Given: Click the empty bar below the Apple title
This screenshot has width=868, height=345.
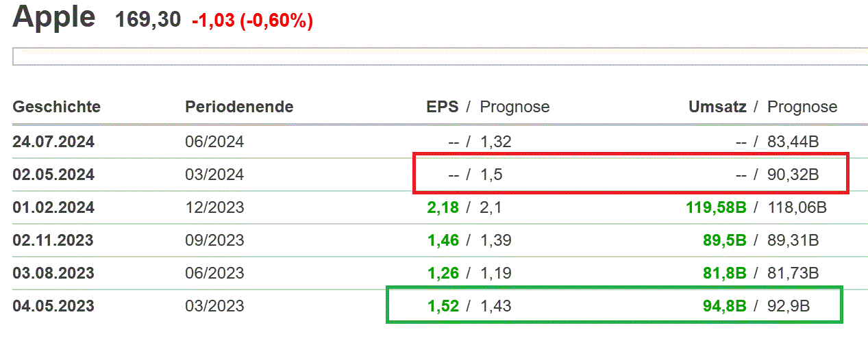Looking at the screenshot, I should (438, 57).
